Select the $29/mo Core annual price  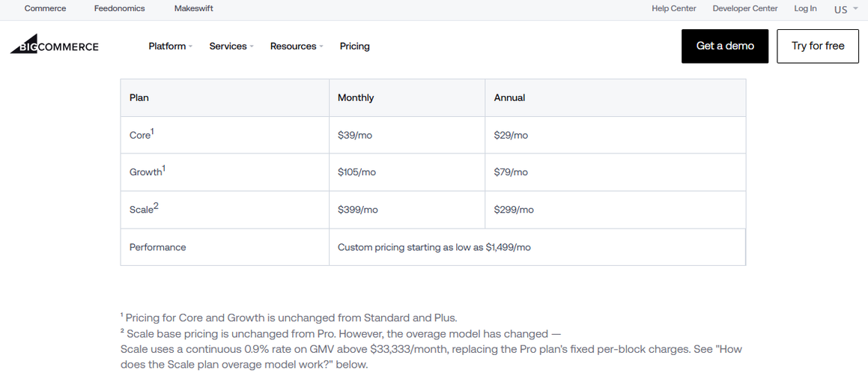click(511, 136)
